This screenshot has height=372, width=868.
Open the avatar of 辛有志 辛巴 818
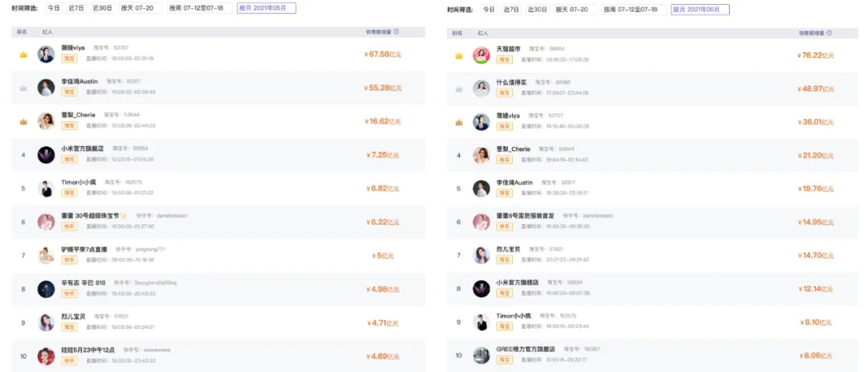coord(46,289)
